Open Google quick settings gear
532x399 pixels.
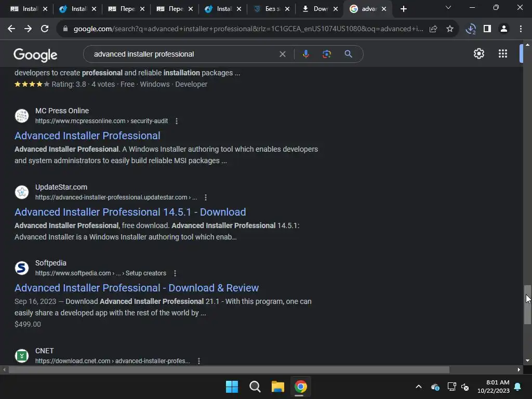pyautogui.click(x=478, y=54)
